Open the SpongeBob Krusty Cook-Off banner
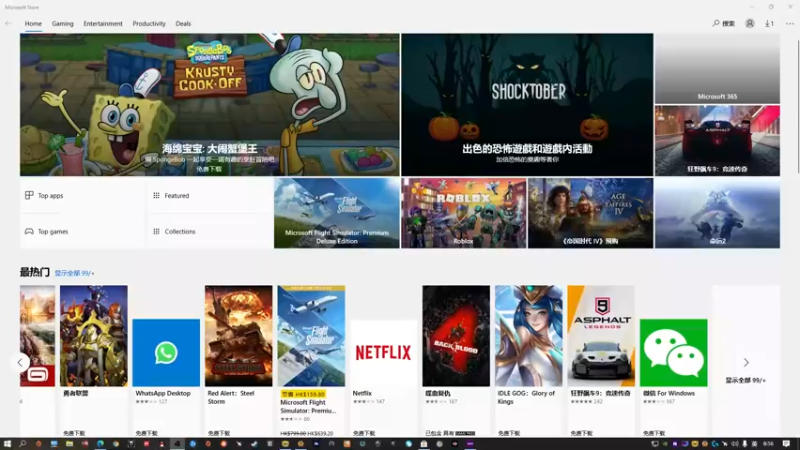 210,105
